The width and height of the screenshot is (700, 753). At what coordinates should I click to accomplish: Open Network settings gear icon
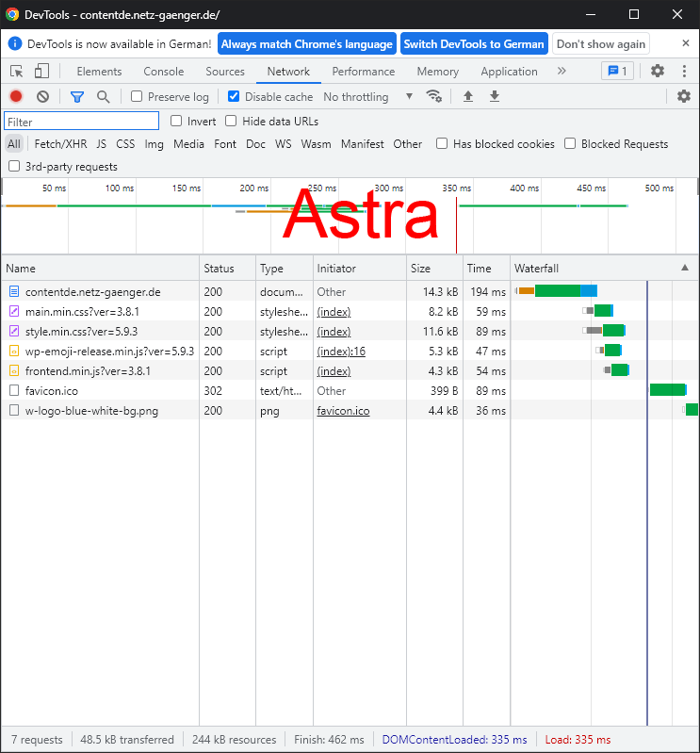click(684, 96)
